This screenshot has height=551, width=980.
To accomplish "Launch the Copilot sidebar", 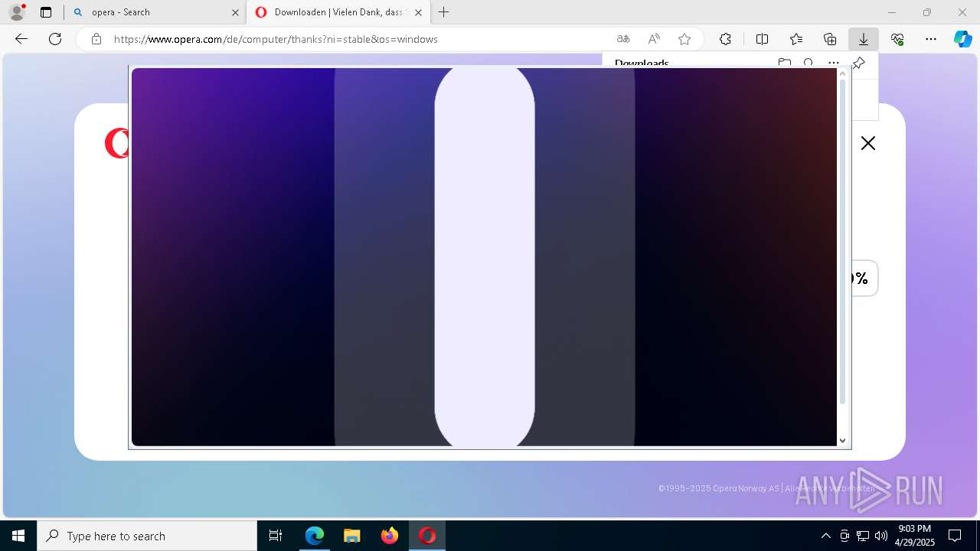I will pos(963,39).
